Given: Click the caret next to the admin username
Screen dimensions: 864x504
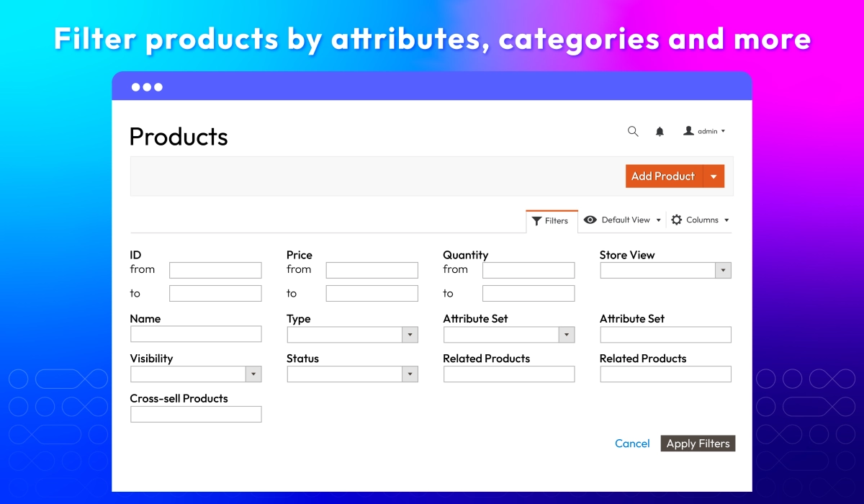Looking at the screenshot, I should pyautogui.click(x=722, y=131).
